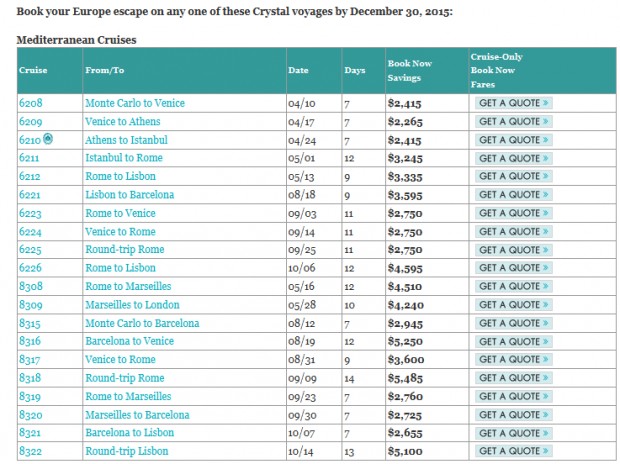Open cruise number 8321 link
Screen dimensions: 620x464
tap(30, 433)
